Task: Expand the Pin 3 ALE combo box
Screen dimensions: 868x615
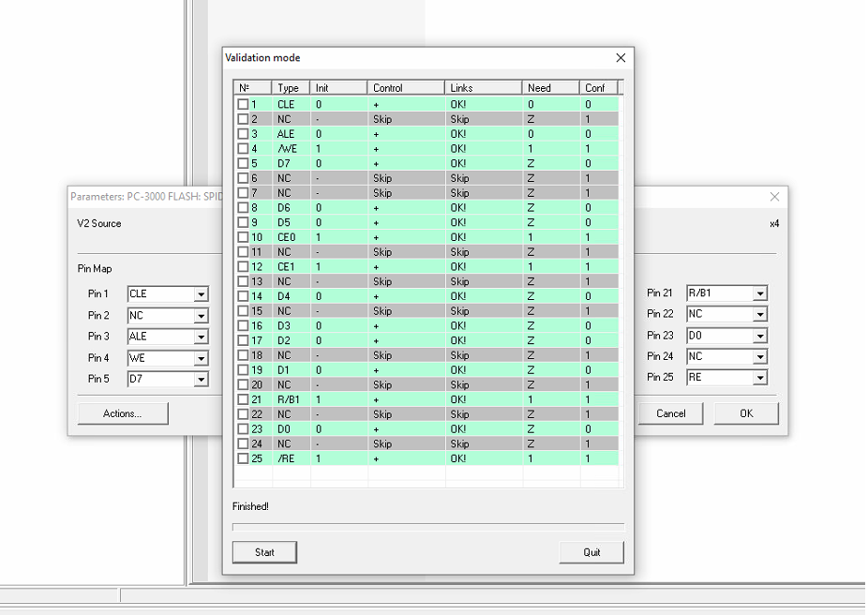Action: pos(201,337)
